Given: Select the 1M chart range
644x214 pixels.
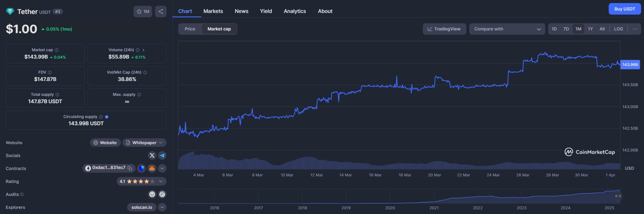Looking at the screenshot, I should (x=578, y=29).
